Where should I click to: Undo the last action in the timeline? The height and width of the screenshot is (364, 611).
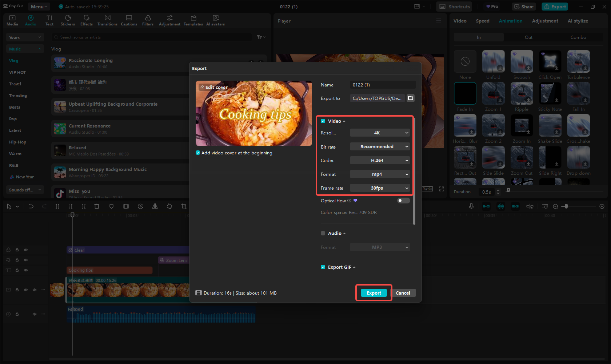pyautogui.click(x=31, y=206)
